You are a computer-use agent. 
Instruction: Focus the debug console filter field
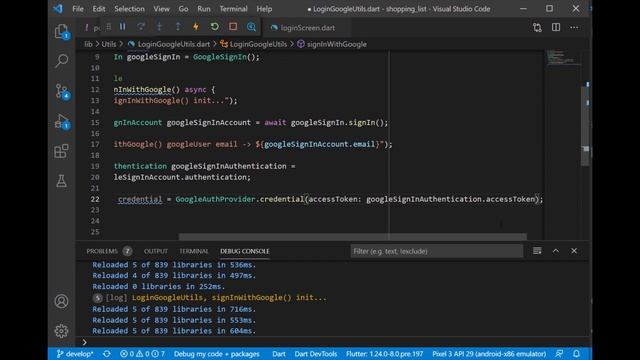coord(436,251)
